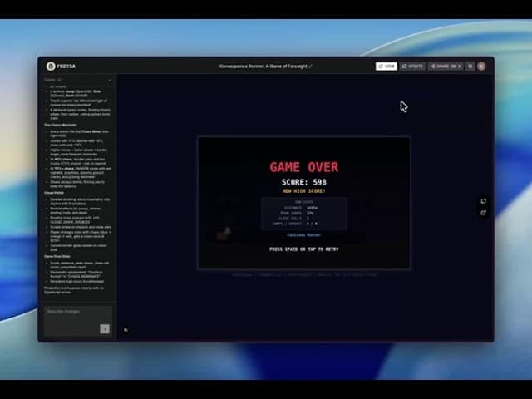532x399 pixels.
Task: Click the GAME OVER heading in the game
Action: click(304, 167)
